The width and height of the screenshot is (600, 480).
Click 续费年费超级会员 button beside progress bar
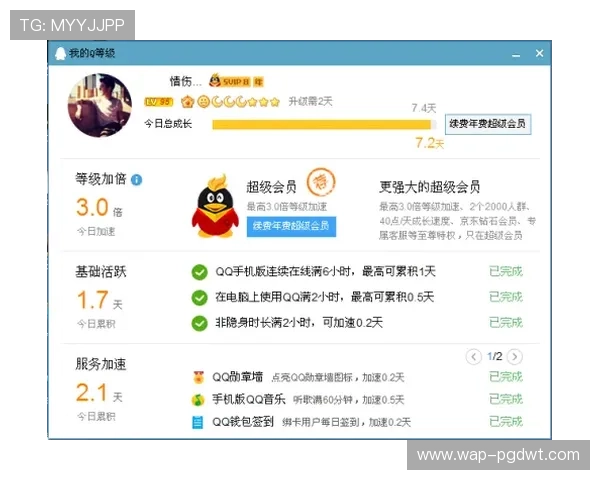click(488, 124)
